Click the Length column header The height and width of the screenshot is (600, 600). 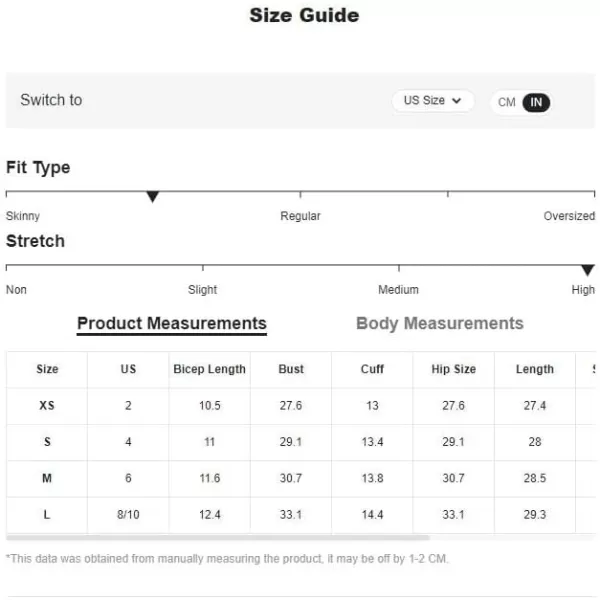(x=535, y=369)
